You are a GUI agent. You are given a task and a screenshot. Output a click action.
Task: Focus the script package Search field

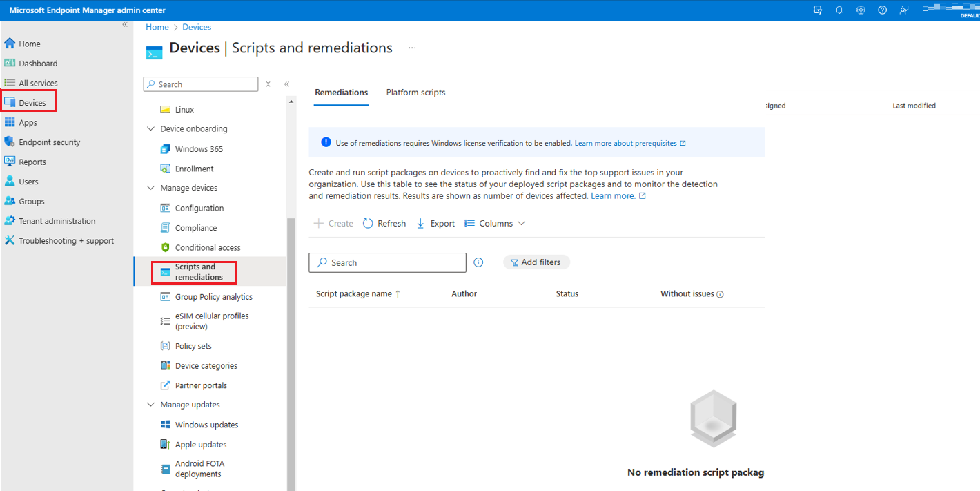tap(387, 262)
